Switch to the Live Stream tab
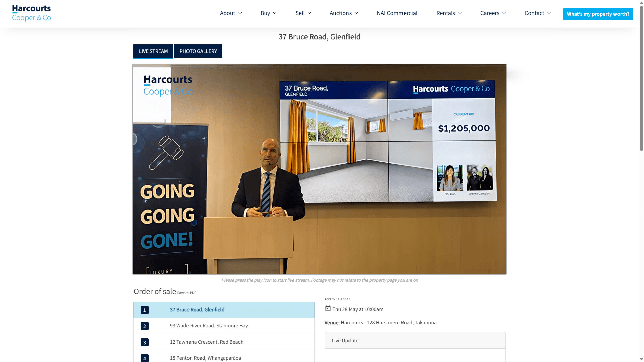The image size is (644, 362). pyautogui.click(x=153, y=51)
